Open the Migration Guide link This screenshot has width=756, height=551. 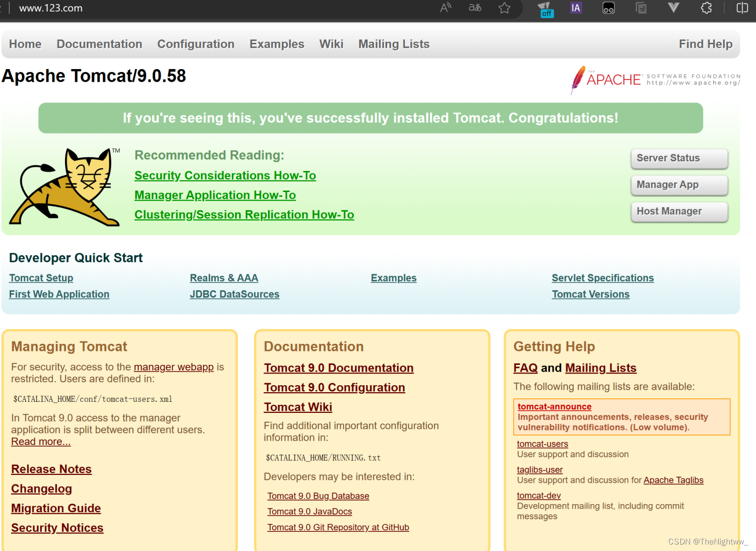click(56, 509)
